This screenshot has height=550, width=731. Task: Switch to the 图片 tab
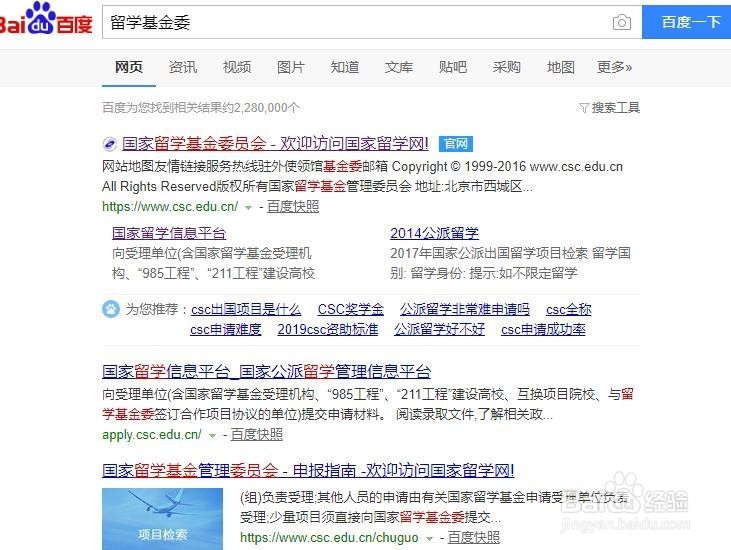pos(290,67)
